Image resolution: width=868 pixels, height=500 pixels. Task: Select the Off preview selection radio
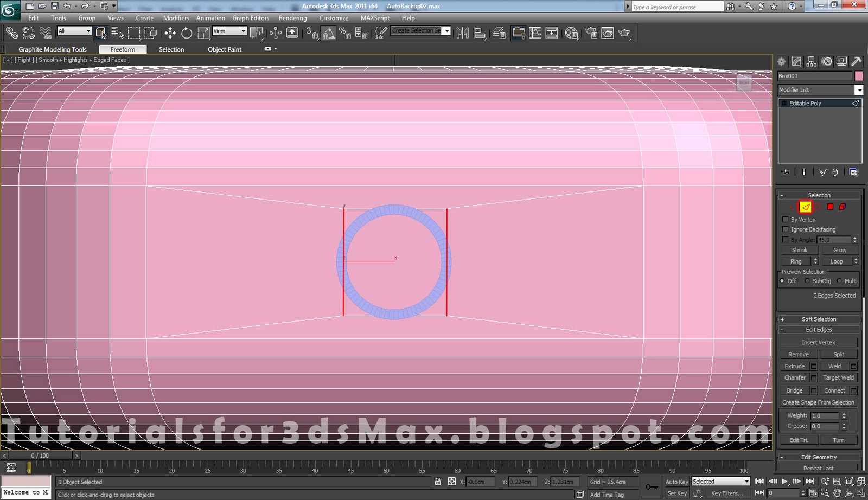point(782,281)
